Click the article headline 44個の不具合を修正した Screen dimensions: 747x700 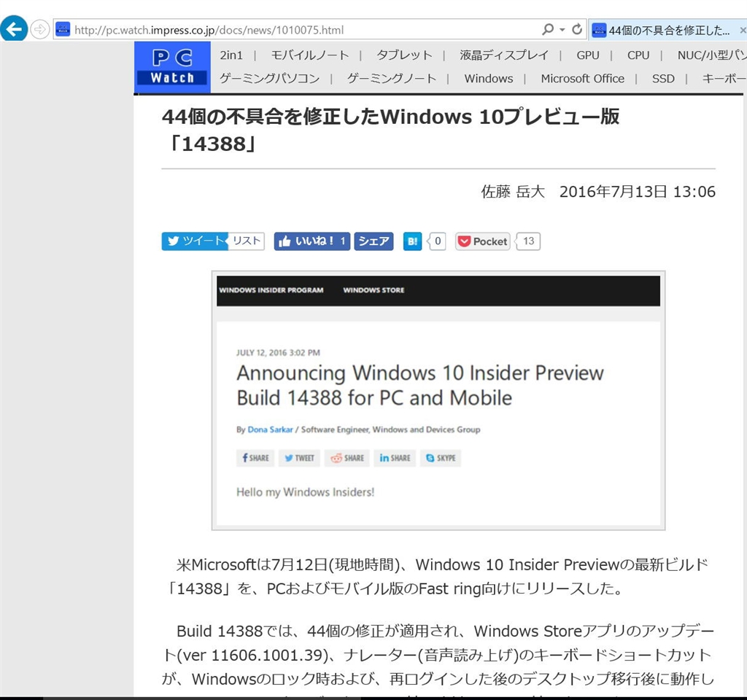391,130
